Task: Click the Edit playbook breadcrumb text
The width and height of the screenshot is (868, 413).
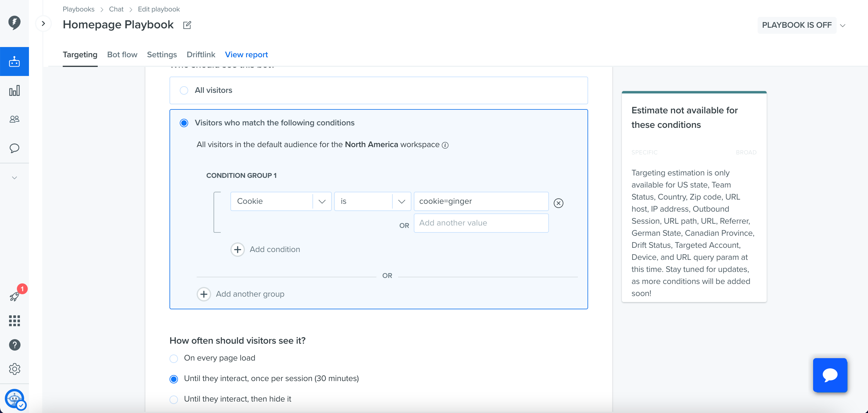Action: coord(159,9)
